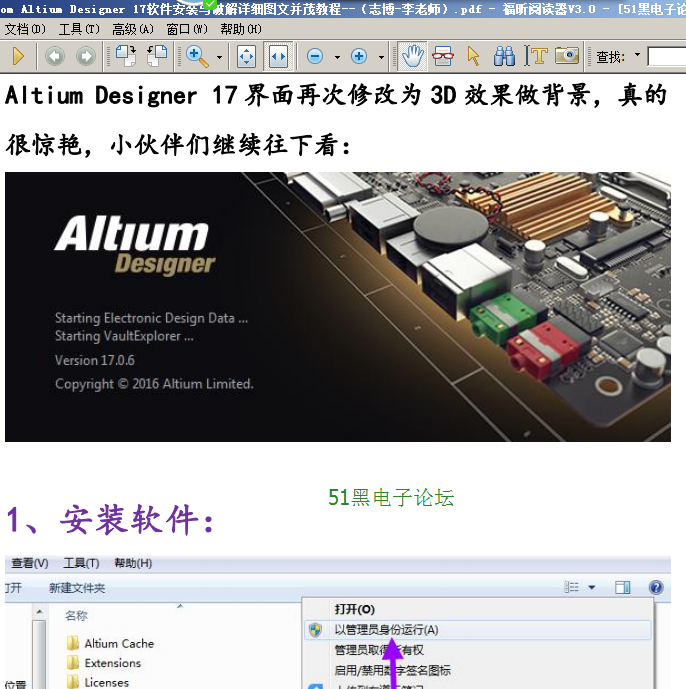Open dropdown next to zoom out button
The image size is (686, 689).
[x=337, y=57]
